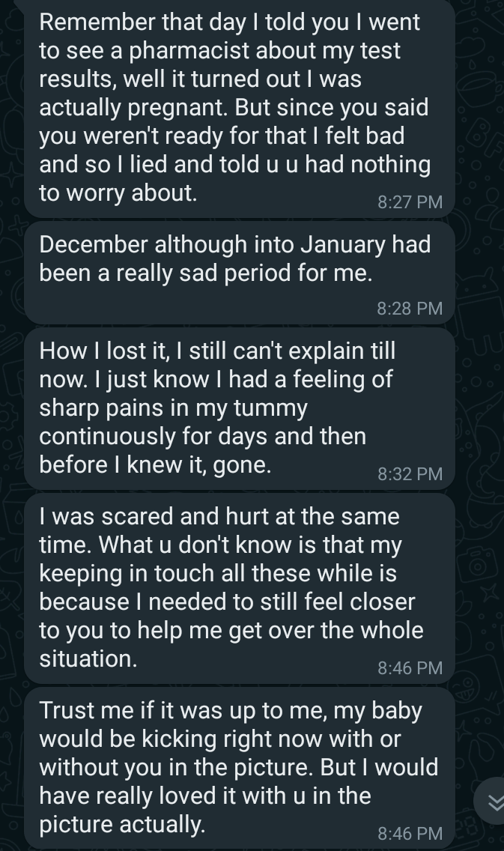Tap the 8:32 PM timestamp
Image resolution: width=504 pixels, height=851 pixels.
pyautogui.click(x=410, y=474)
